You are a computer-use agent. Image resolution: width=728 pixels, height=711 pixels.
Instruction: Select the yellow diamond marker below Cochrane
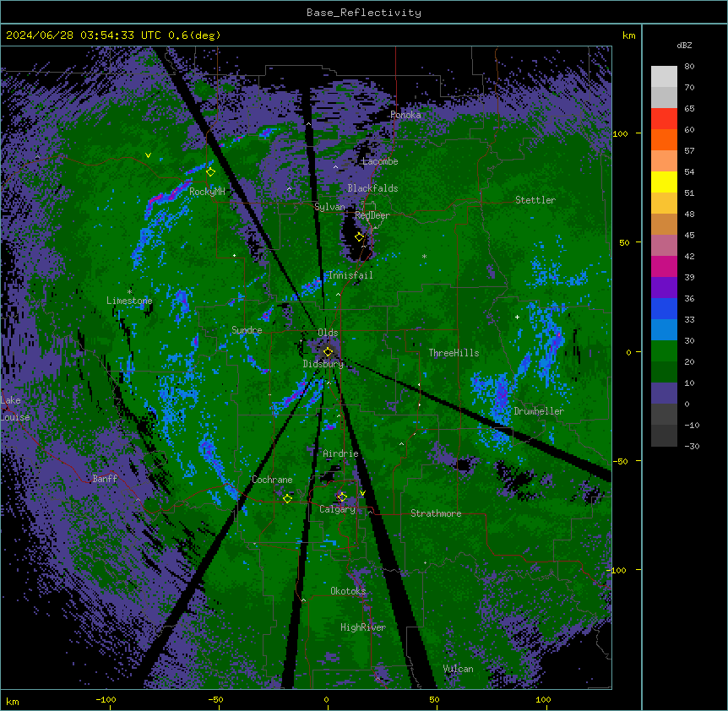click(287, 498)
